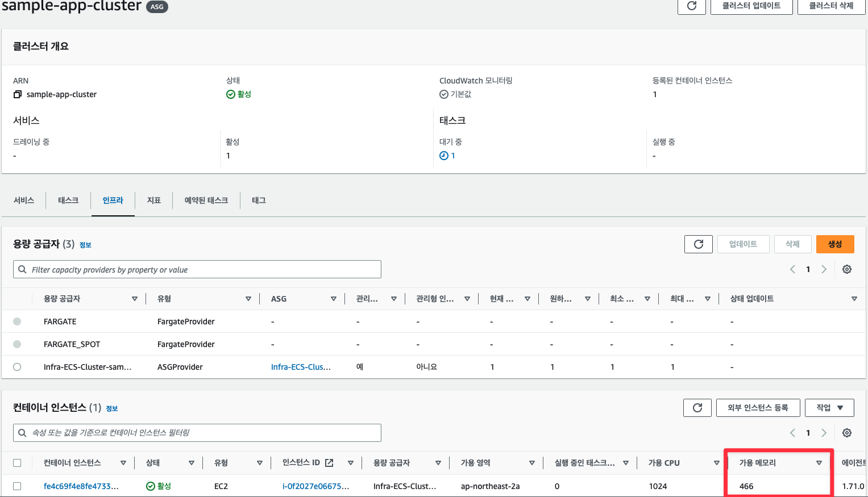Viewport: 868px width, 497px height.
Task: Sort container instances by 가용 영역 column
Action: [532, 463]
